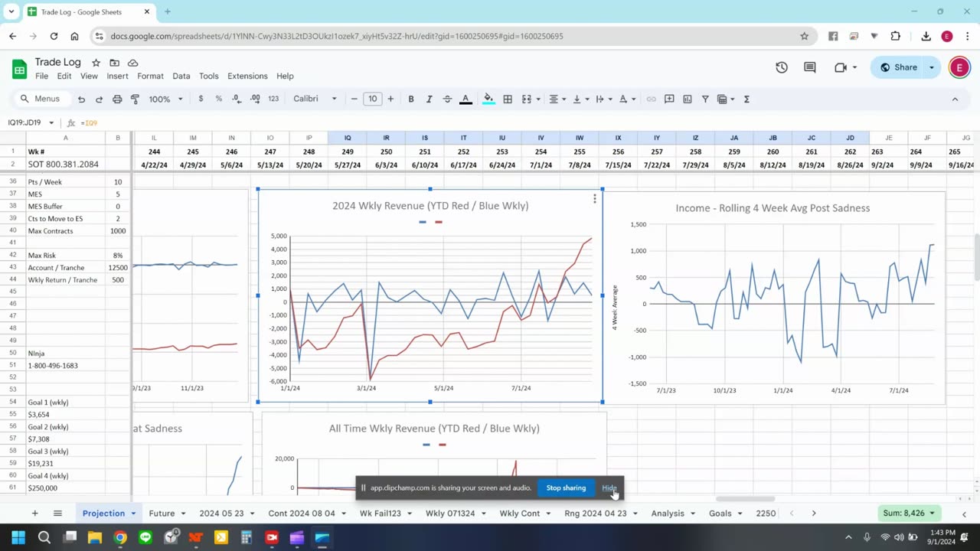Open text rotation dropdown
The height and width of the screenshot is (551, 980).
point(626,99)
